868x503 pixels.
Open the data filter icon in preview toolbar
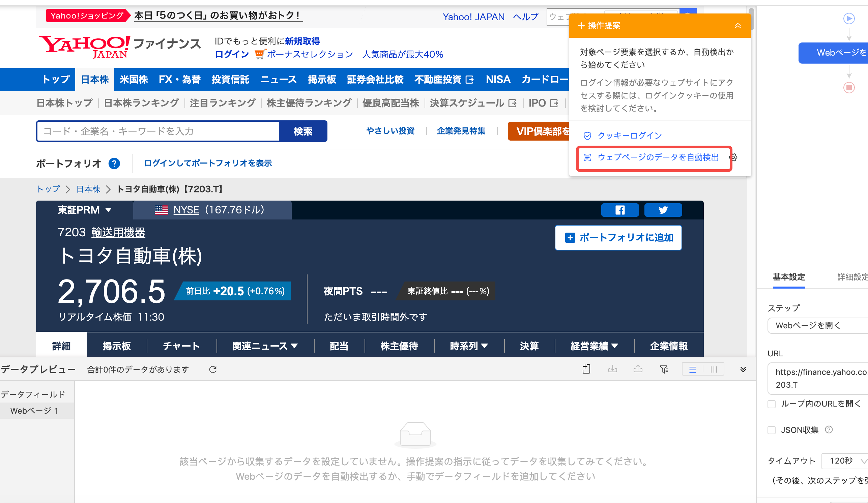[664, 369]
